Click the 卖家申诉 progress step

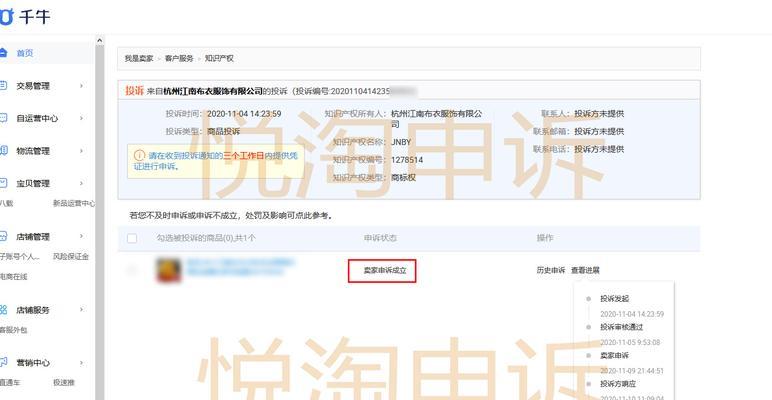pyautogui.click(x=614, y=355)
